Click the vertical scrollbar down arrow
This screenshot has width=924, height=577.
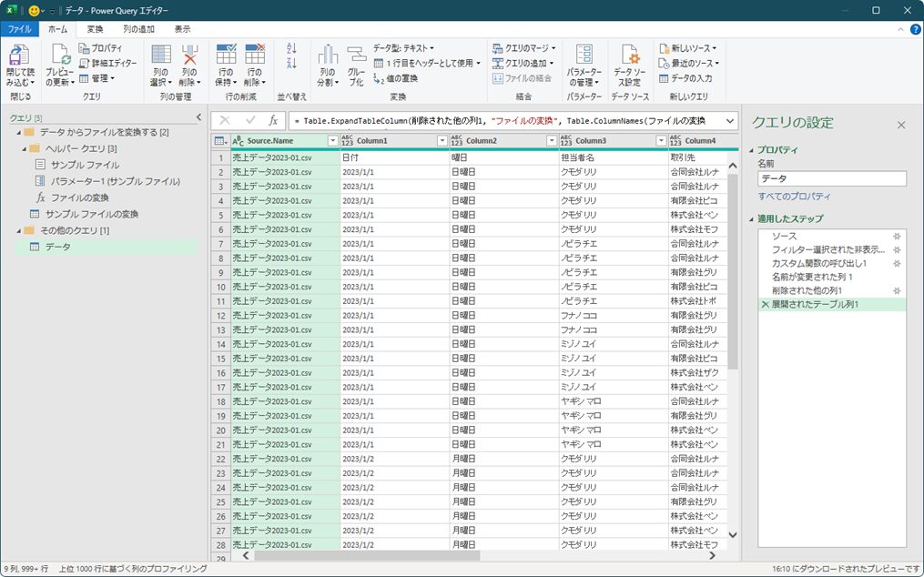(733, 535)
